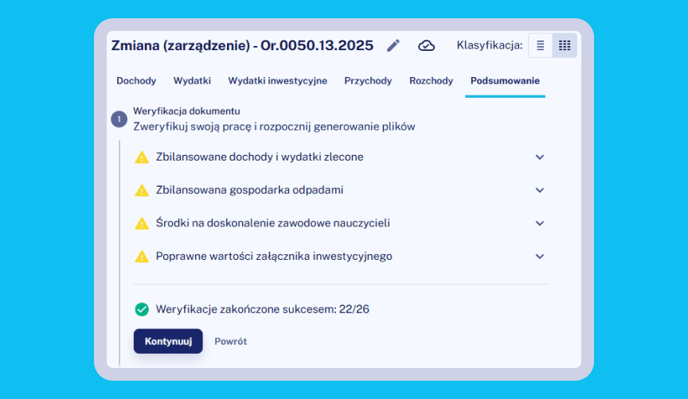Click the Powrót link
Image resolution: width=688 pixels, height=399 pixels.
tap(230, 341)
